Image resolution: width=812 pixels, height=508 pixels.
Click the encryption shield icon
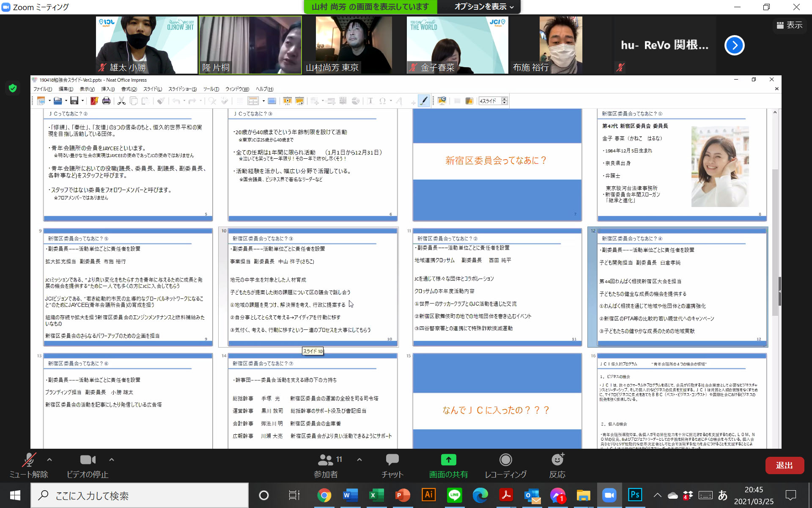[x=13, y=88]
